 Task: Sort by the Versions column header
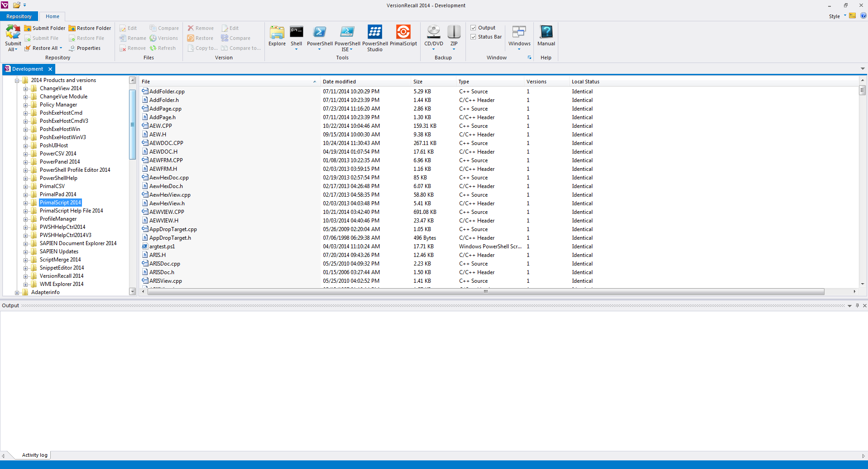point(547,82)
